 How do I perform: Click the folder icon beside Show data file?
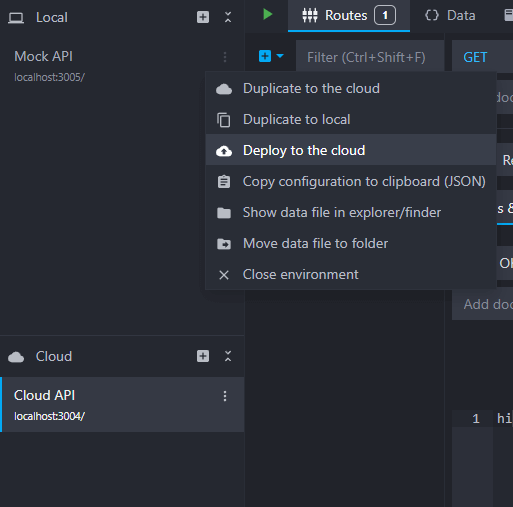click(x=224, y=213)
